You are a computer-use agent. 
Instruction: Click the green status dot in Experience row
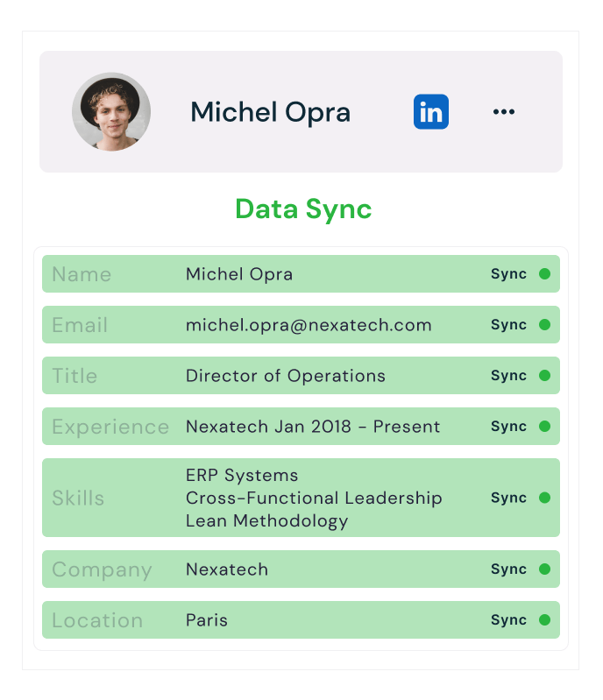pyautogui.click(x=544, y=427)
